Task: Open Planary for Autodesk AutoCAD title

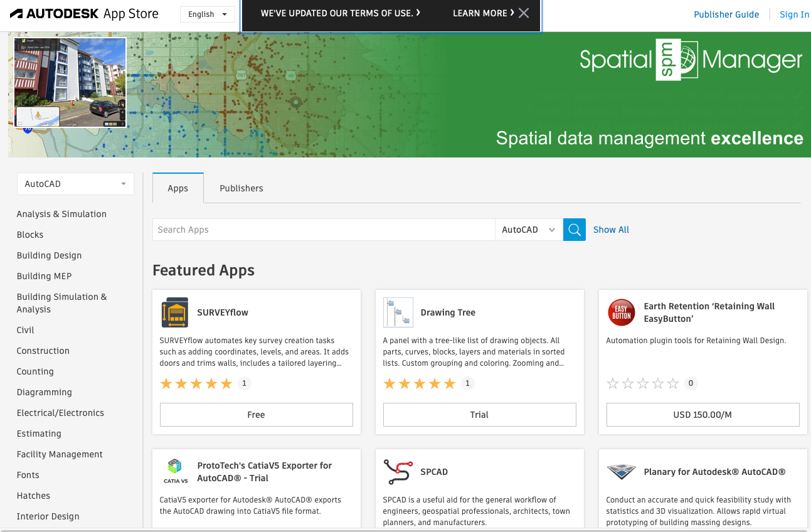Action: [715, 472]
